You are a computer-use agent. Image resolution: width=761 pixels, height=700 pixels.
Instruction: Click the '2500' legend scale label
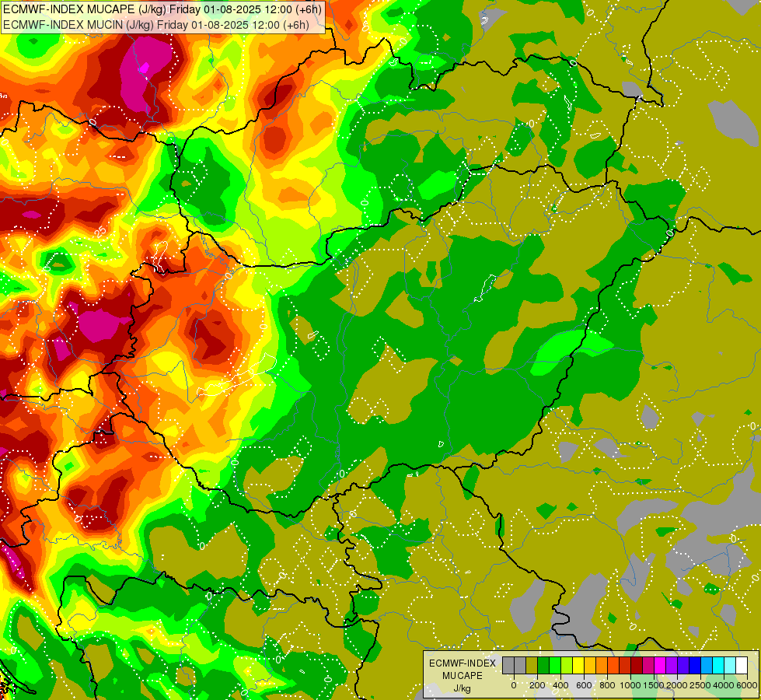coord(700,685)
